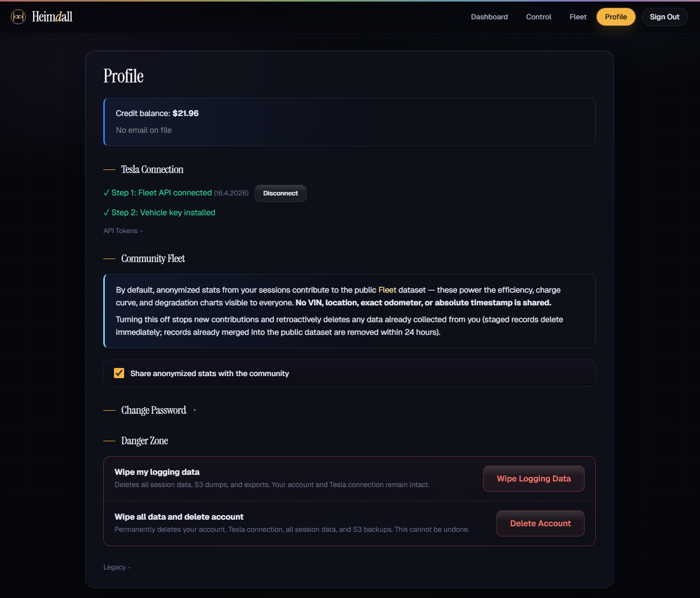Image resolution: width=700 pixels, height=598 pixels.
Task: Click the Wipe Logging Data button
Action: [x=534, y=479]
